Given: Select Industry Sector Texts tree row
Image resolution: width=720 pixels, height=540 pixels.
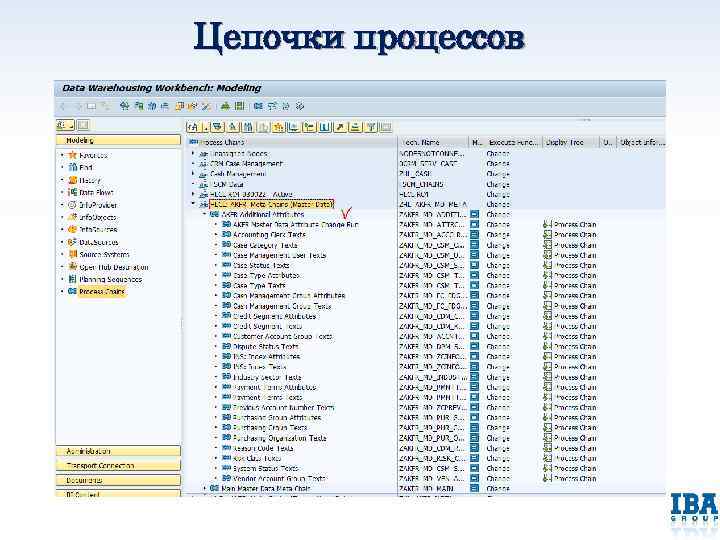Looking at the screenshot, I should coord(267,377).
